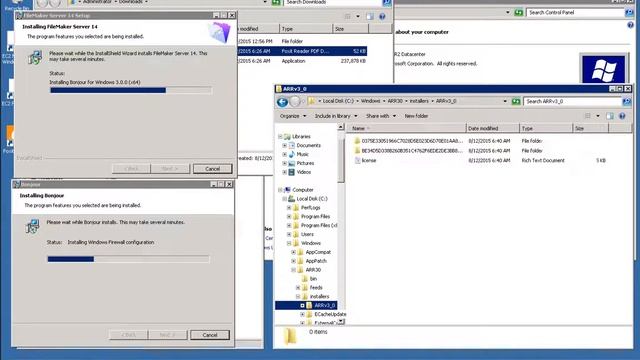Image resolution: width=640 pixels, height=360 pixels.
Task: Click New folder in ARRv3_0 toolbar
Action: point(416,116)
